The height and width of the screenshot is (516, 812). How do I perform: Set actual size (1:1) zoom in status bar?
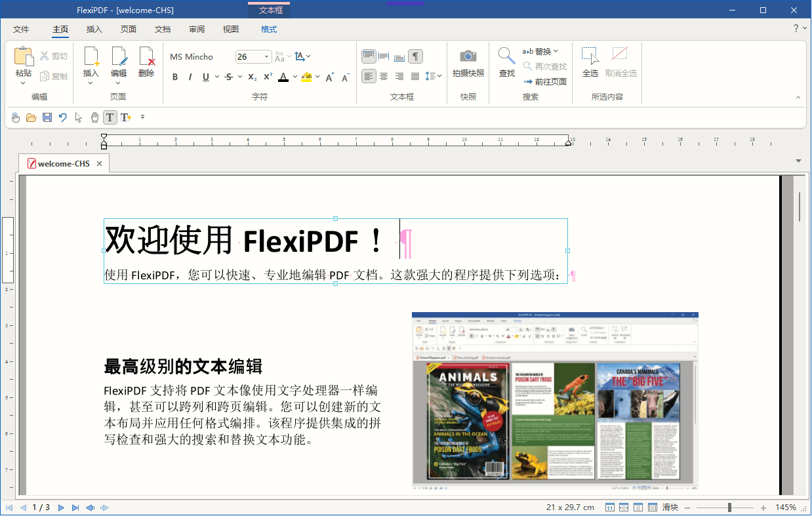pos(609,507)
